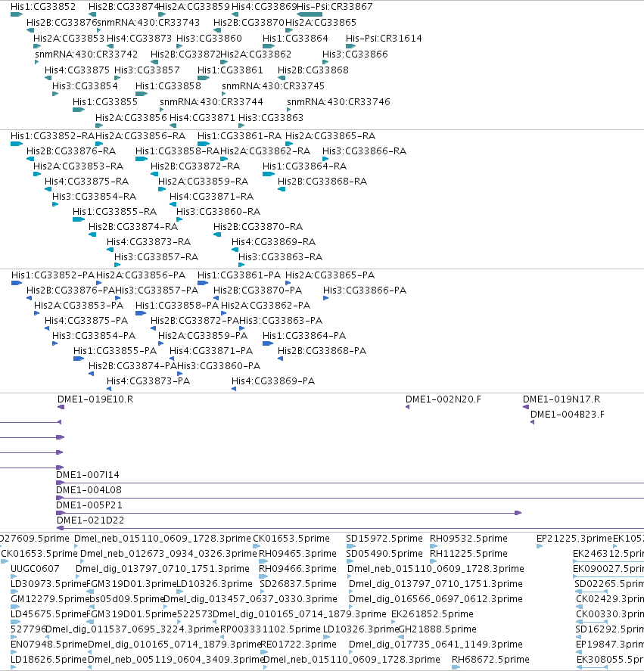The image size is (644, 671).
Task: Click the teal arrow glyph under His1:CG33858
Action: [x=142, y=94]
